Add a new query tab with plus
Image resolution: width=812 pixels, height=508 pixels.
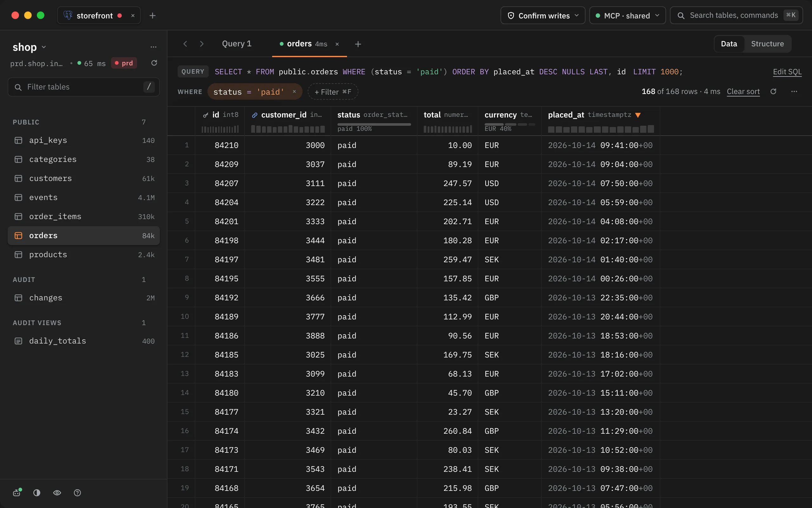(358, 44)
